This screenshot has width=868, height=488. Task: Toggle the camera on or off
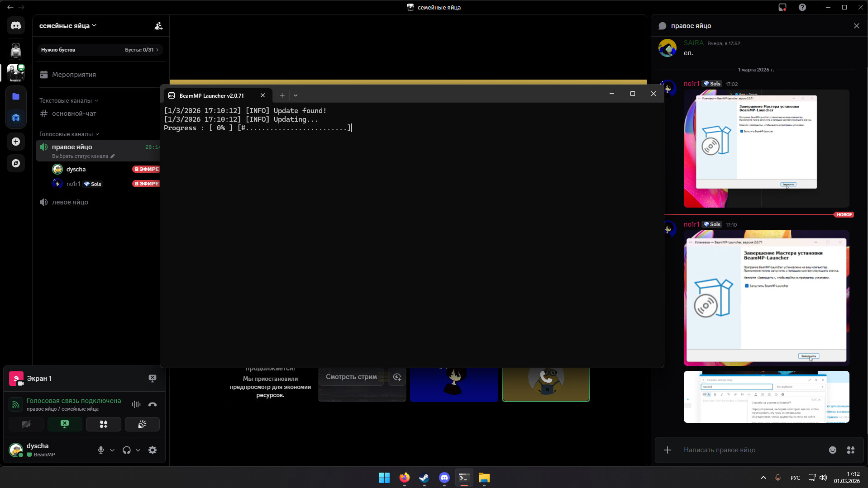26,424
